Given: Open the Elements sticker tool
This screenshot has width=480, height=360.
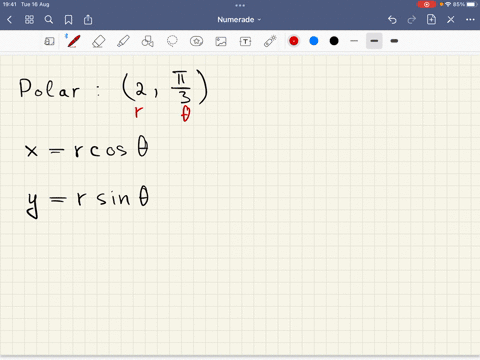Looking at the screenshot, I should (x=196, y=41).
